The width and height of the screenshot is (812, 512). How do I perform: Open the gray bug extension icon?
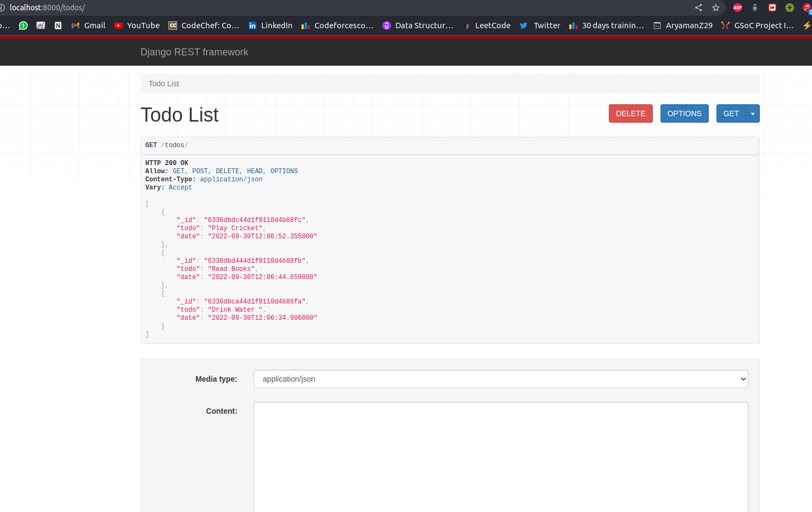coord(755,8)
